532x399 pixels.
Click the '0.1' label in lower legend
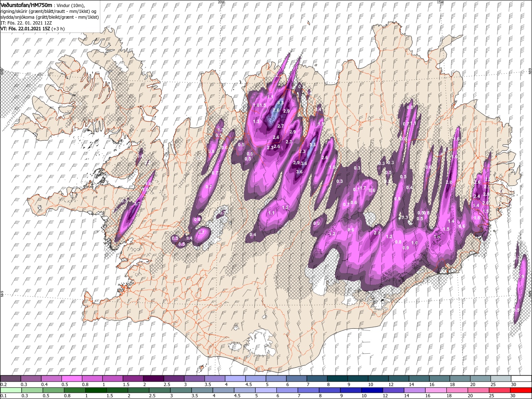[x=3, y=396]
